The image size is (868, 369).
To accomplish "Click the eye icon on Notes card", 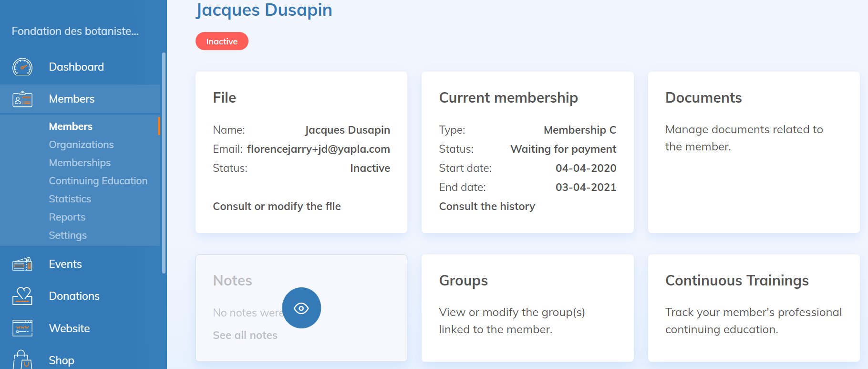I will (301, 308).
